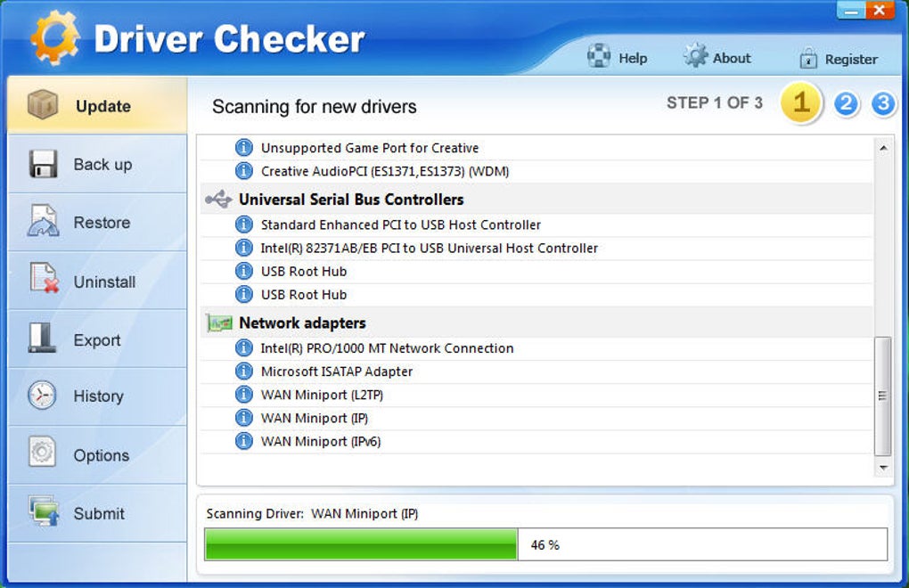
Task: Click the Restore document arrow icon
Action: (43, 221)
